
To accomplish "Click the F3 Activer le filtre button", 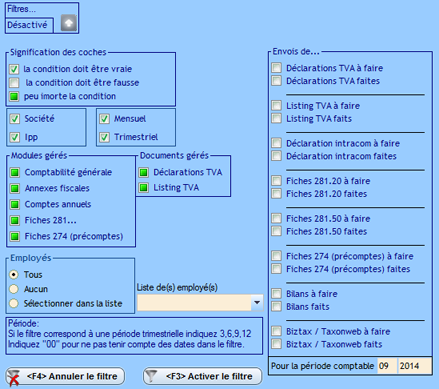I will pyautogui.click(x=203, y=376).
